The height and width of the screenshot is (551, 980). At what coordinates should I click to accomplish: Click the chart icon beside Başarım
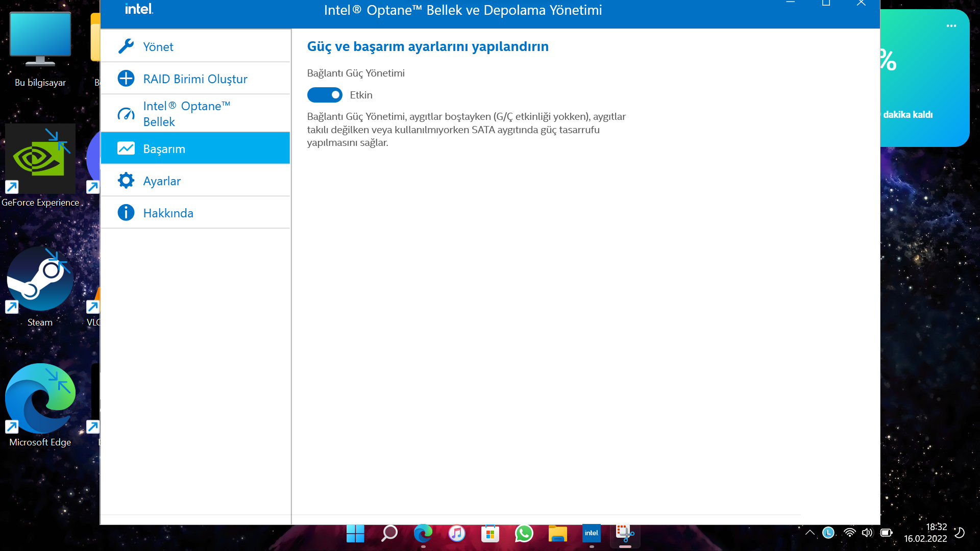[126, 148]
